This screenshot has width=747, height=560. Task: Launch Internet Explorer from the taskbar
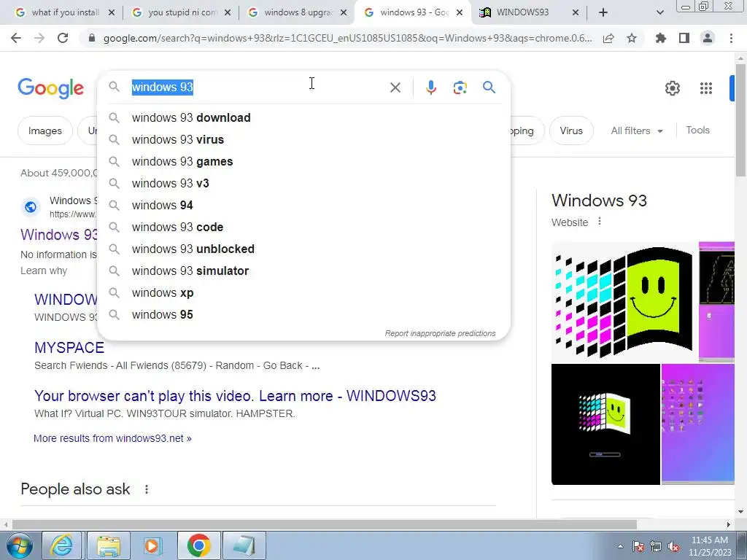62,545
